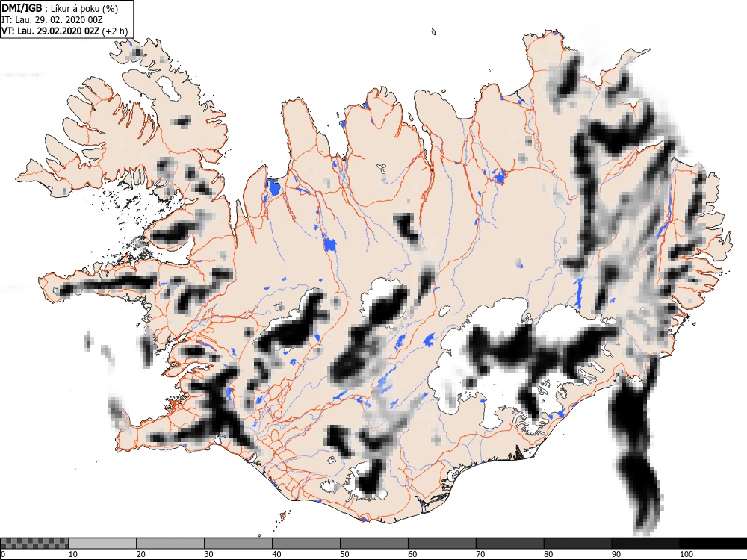Click the legend label '30'

tap(208, 554)
